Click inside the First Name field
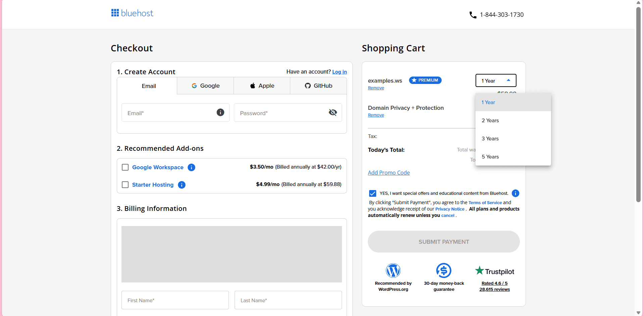644x316 pixels. click(x=175, y=300)
